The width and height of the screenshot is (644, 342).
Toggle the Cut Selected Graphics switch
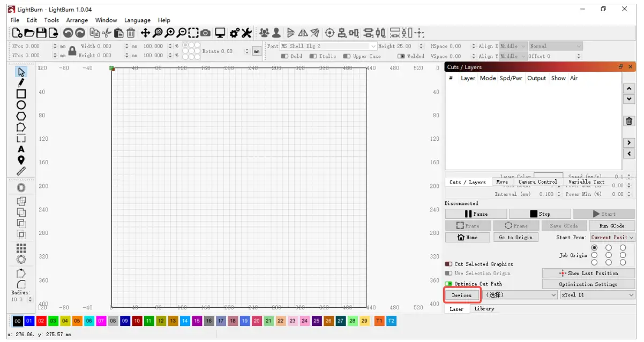448,264
